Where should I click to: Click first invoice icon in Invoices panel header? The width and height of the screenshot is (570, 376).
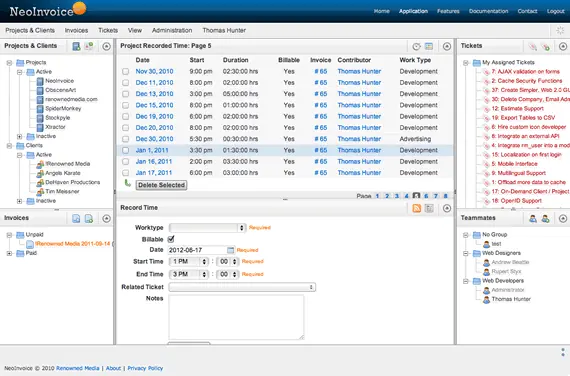76,218
